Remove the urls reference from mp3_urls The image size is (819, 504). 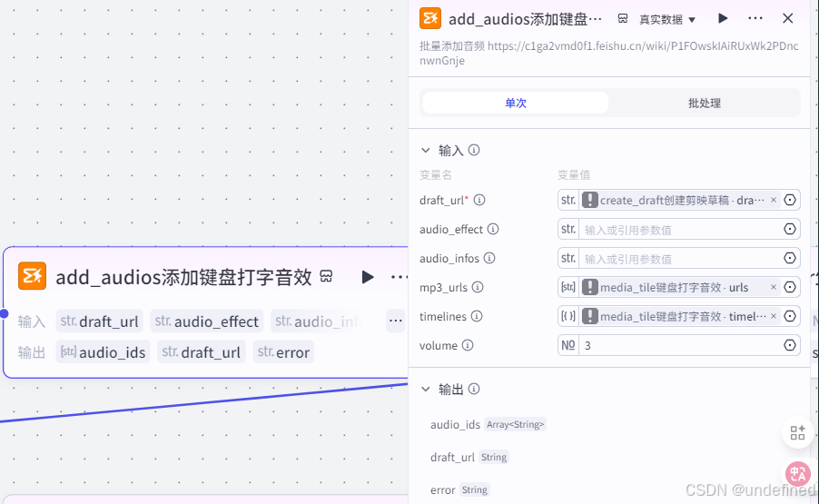coord(774,287)
